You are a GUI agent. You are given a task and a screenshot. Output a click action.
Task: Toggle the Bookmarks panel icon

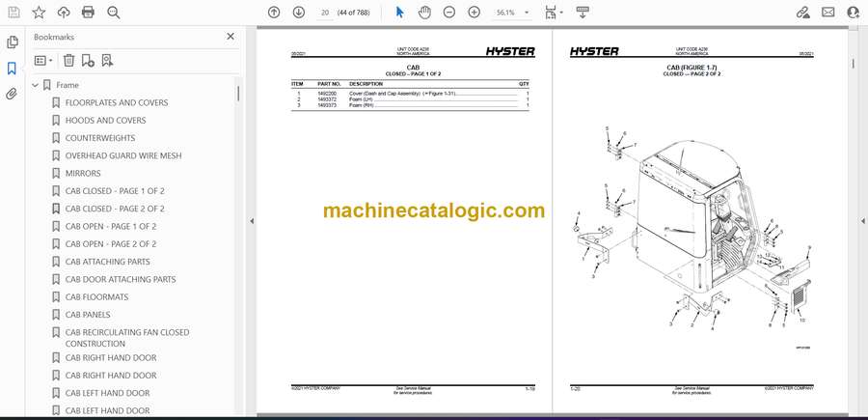click(x=12, y=69)
